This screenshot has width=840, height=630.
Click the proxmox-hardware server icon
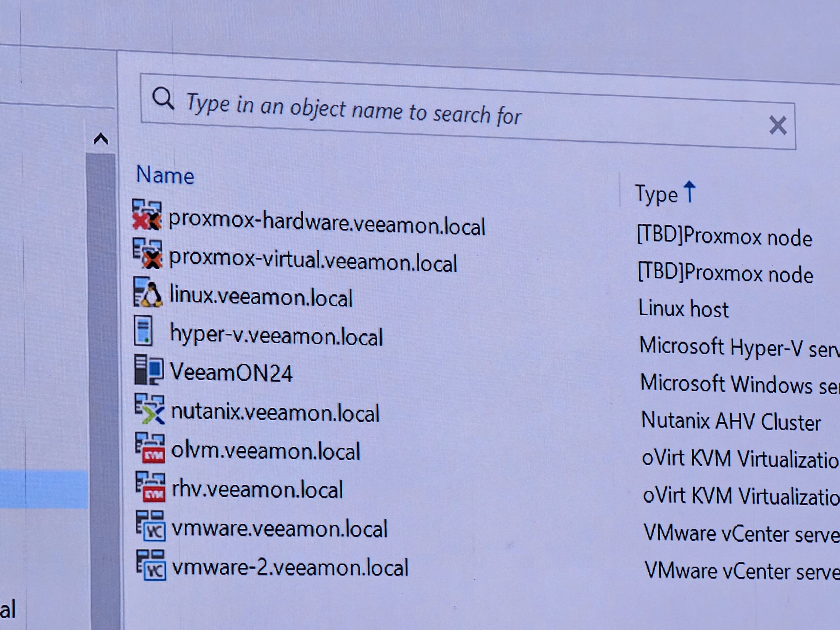pyautogui.click(x=147, y=215)
